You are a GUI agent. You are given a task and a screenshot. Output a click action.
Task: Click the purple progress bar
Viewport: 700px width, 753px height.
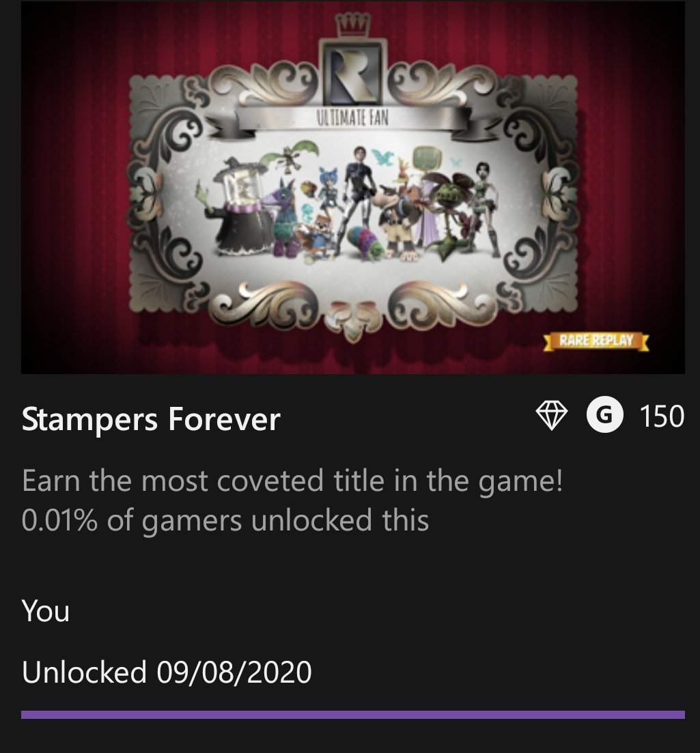pyautogui.click(x=353, y=715)
